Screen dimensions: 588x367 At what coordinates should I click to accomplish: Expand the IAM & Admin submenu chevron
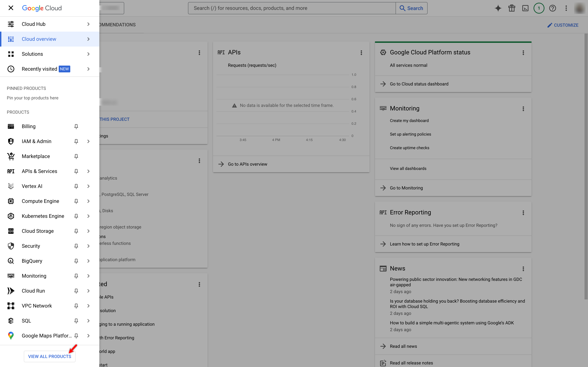coord(88,142)
